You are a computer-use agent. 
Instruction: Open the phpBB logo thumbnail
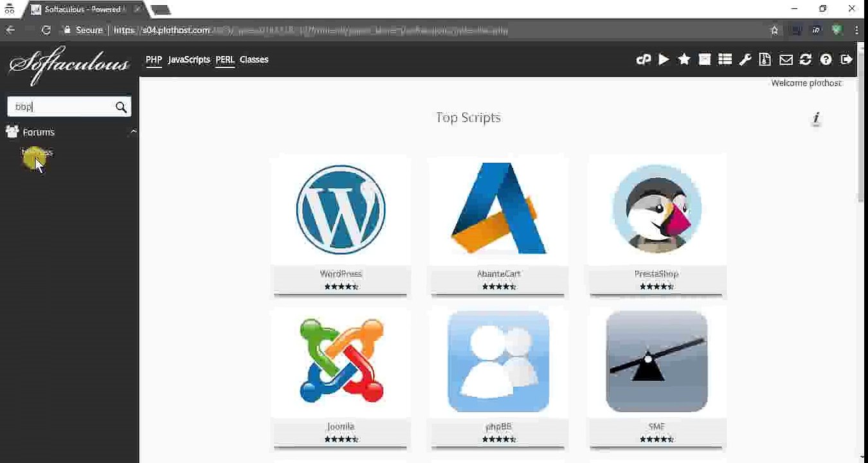pos(498,361)
